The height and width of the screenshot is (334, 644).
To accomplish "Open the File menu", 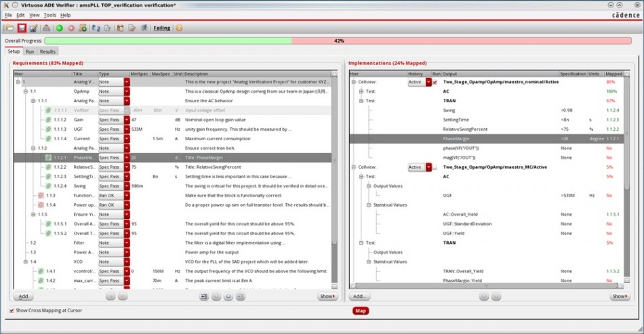I will 8,15.
